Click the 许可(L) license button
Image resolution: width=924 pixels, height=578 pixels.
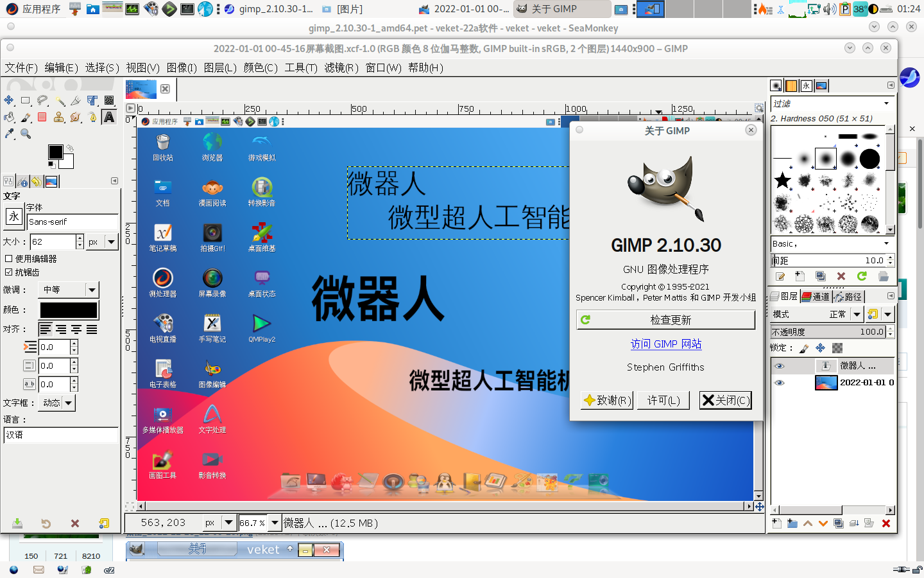[663, 400]
